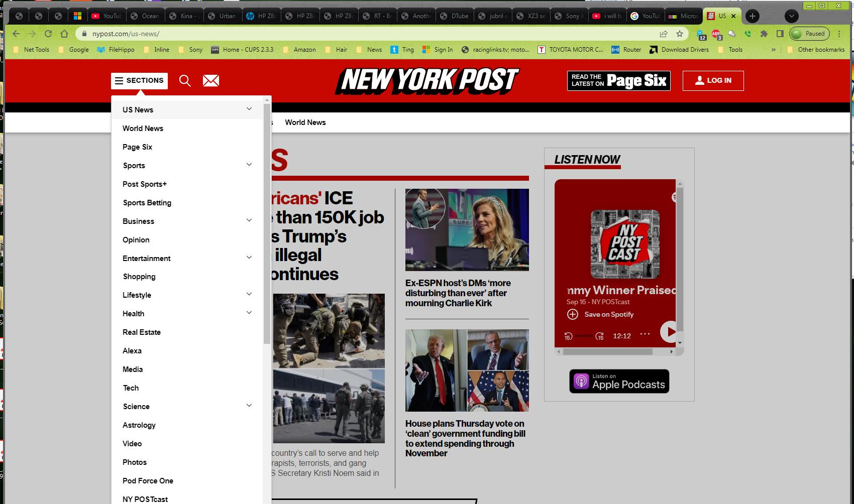Switch to the DTube browser tab
Image resolution: width=854 pixels, height=504 pixels.
click(x=455, y=16)
